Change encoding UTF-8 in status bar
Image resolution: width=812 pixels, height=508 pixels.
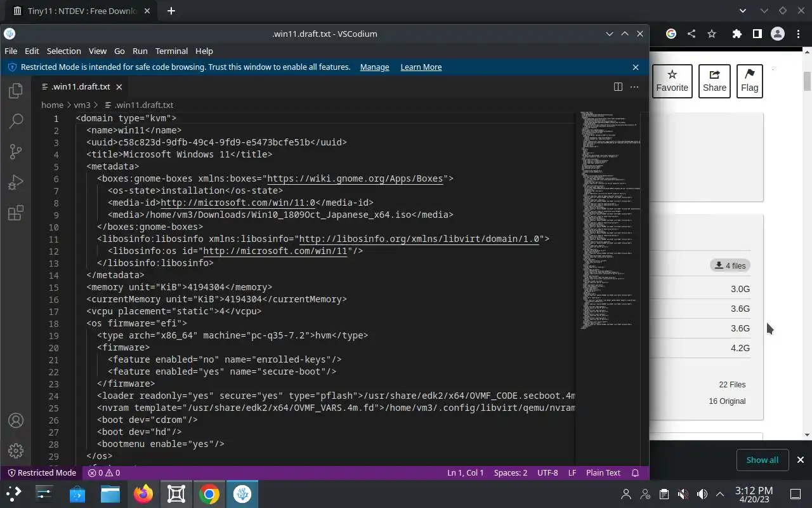click(x=547, y=473)
